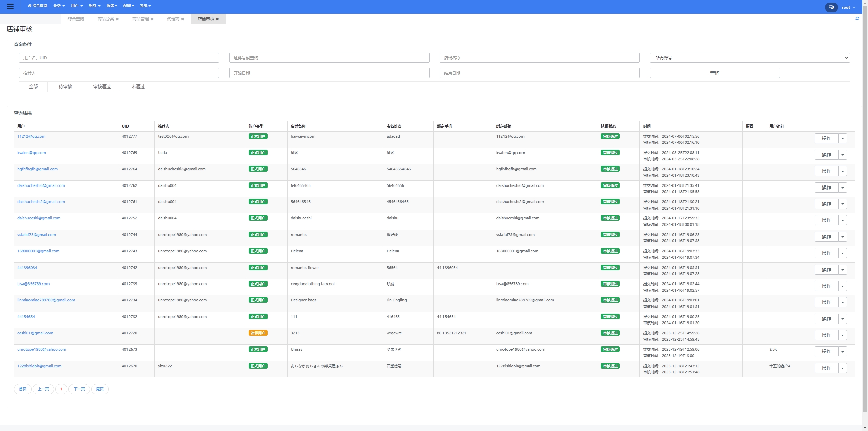Open the hamburger sidebar menu
868x431 pixels.
coord(10,6)
